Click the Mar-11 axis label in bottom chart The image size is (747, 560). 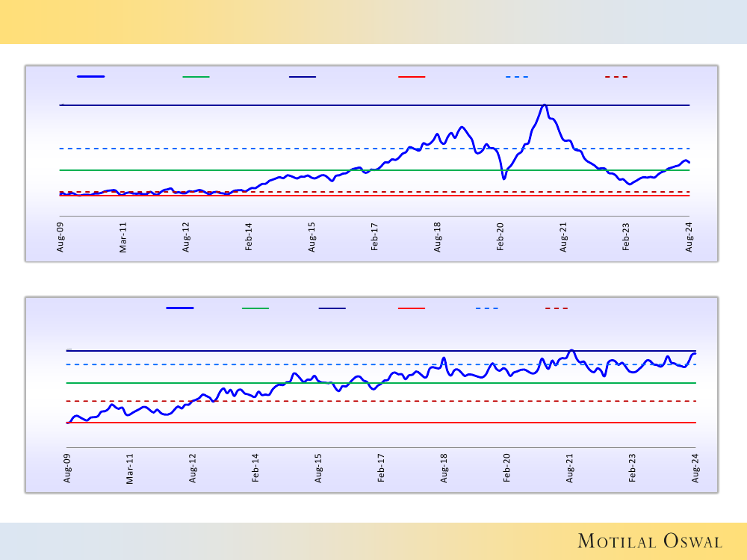(130, 467)
